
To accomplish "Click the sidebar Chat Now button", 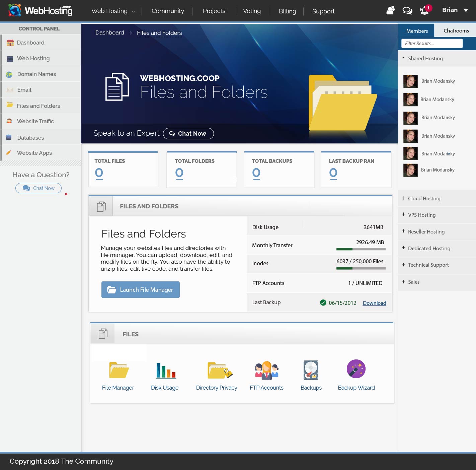I will point(38,188).
